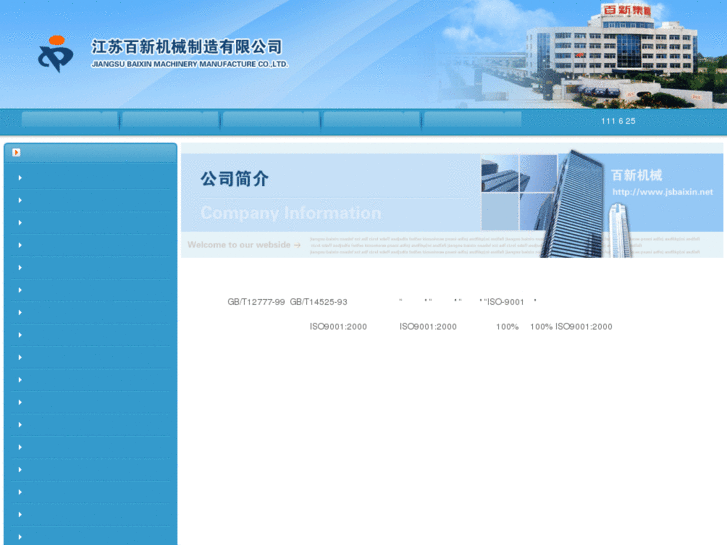Open the leftmost blank navigation tab

coord(70,120)
